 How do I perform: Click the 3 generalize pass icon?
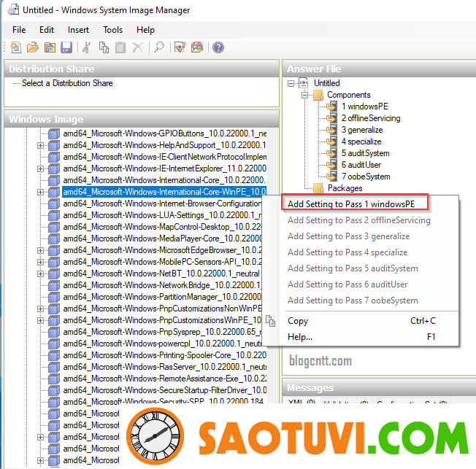331,130
